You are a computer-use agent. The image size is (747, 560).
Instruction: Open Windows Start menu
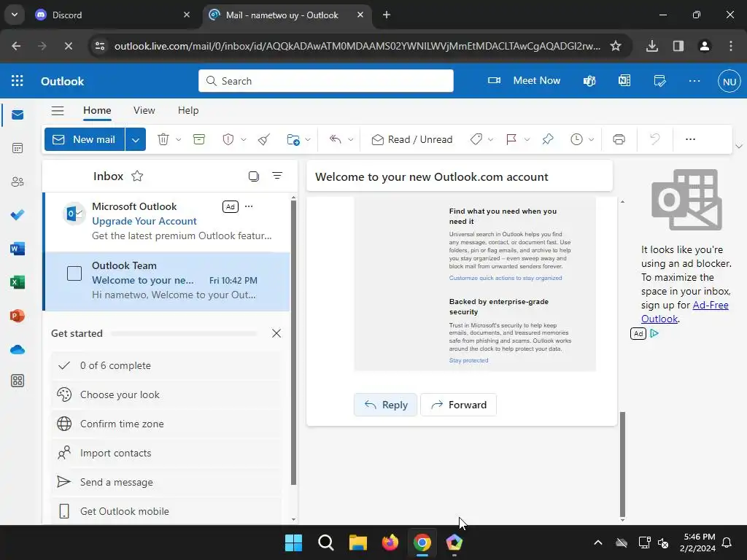pos(293,542)
